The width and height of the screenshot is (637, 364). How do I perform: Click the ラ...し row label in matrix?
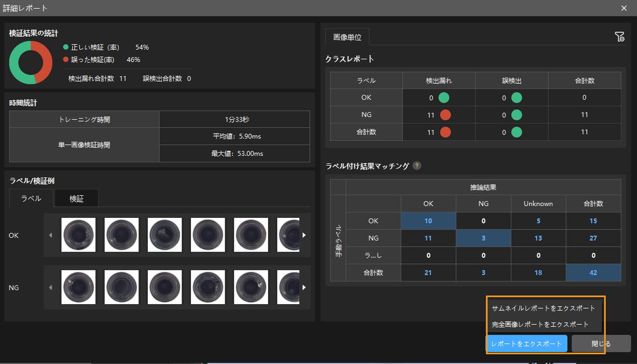[x=373, y=256]
